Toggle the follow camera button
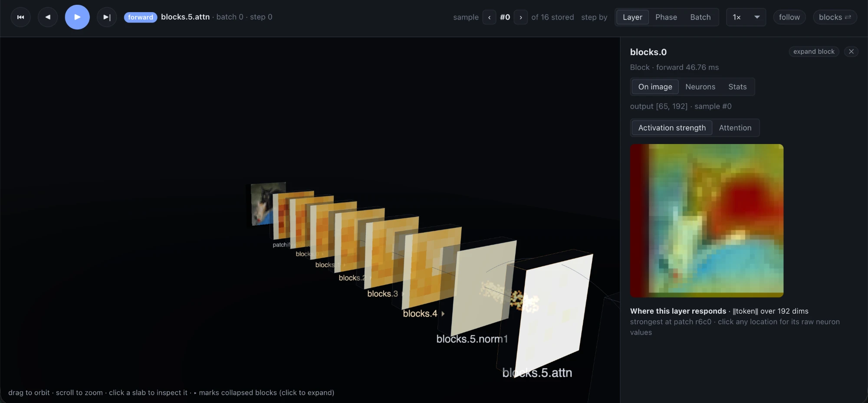Image resolution: width=868 pixels, height=403 pixels. (789, 17)
